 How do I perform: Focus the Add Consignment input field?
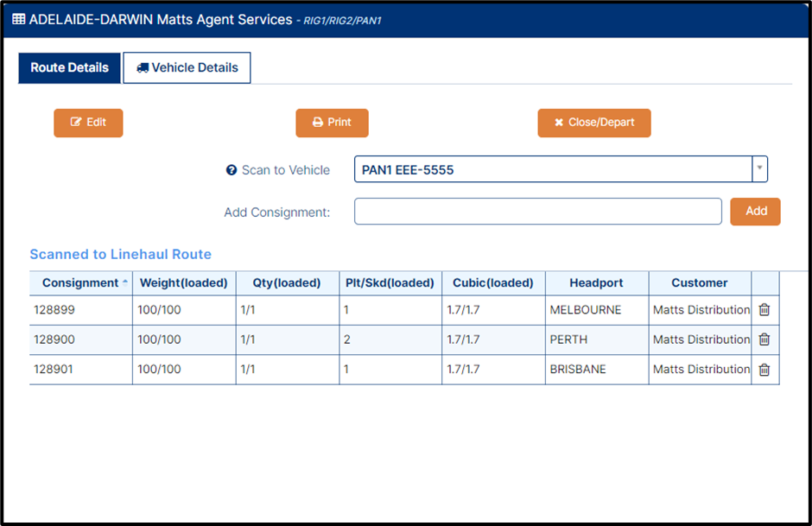[x=538, y=212]
